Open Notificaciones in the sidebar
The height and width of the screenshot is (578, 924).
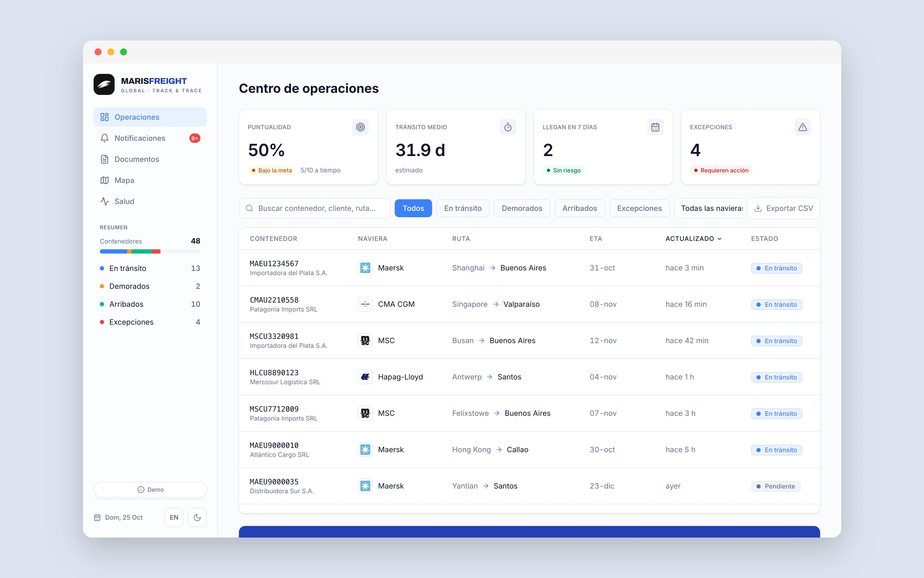pos(150,138)
